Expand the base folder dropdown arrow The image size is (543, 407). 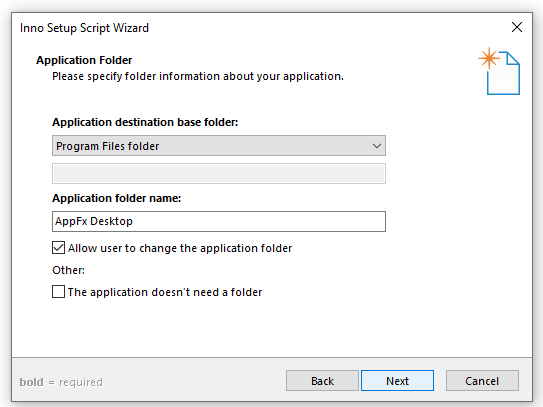[x=377, y=146]
